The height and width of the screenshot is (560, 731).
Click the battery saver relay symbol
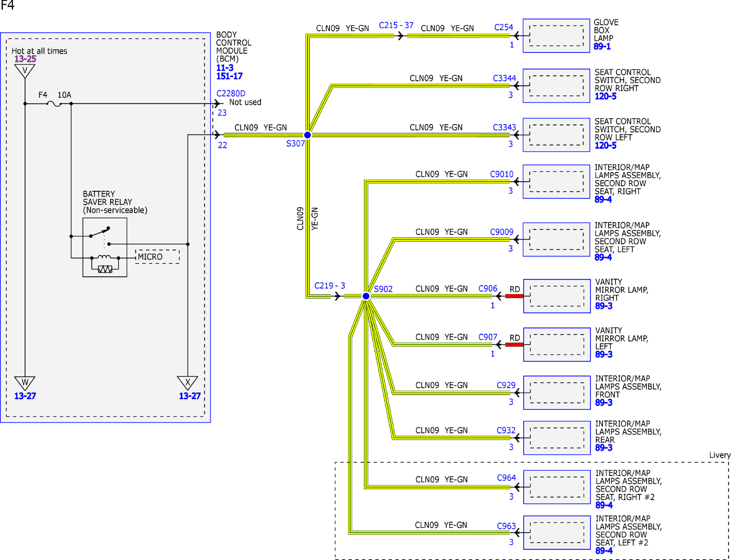(x=105, y=247)
